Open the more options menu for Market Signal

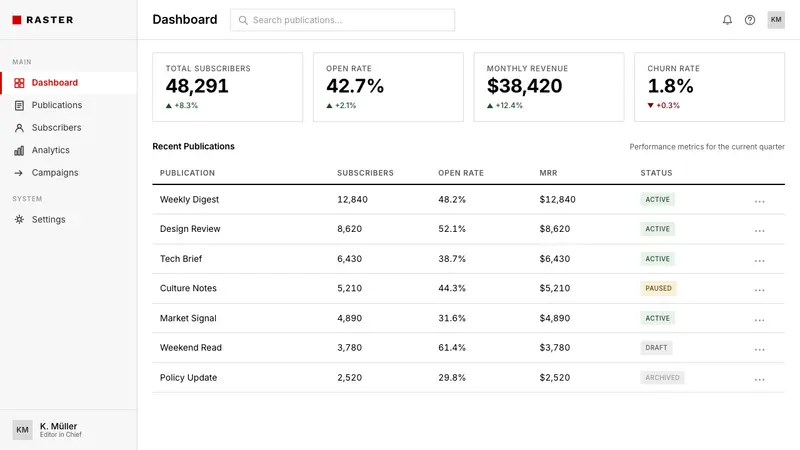click(759, 320)
